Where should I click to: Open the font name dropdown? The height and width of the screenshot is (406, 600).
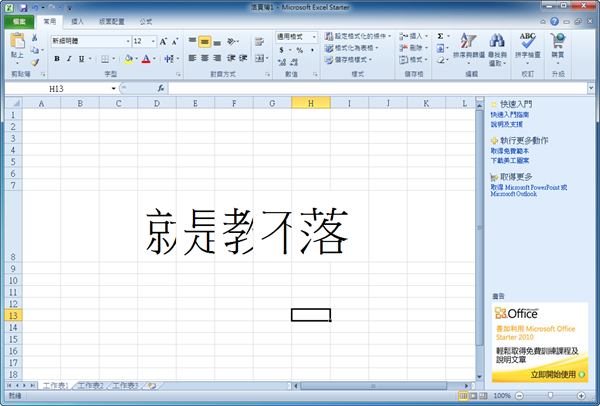pos(128,41)
